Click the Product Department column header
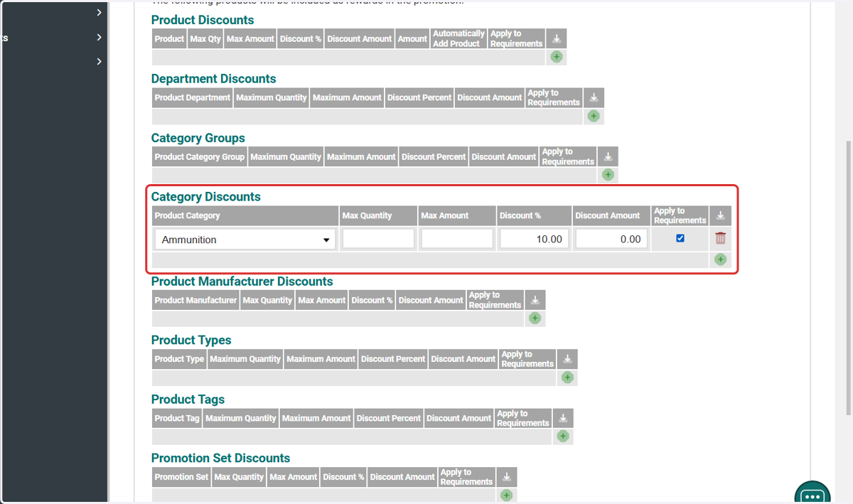853x504 pixels. 193,97
